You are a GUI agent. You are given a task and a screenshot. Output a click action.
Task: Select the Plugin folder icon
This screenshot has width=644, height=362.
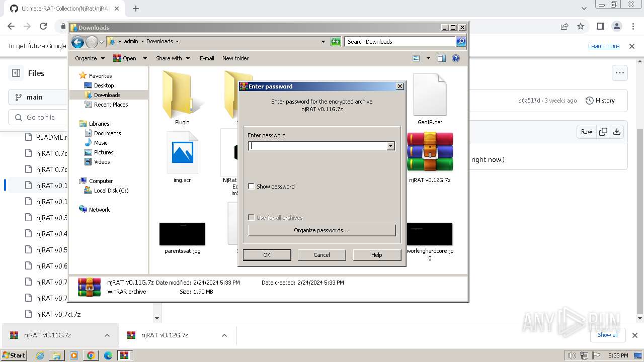click(x=182, y=95)
